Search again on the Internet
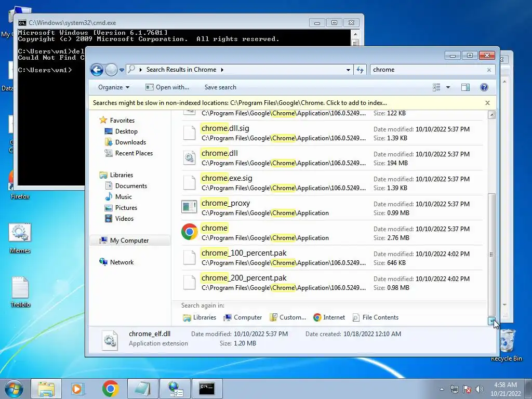The height and width of the screenshot is (399, 532). pos(329,317)
